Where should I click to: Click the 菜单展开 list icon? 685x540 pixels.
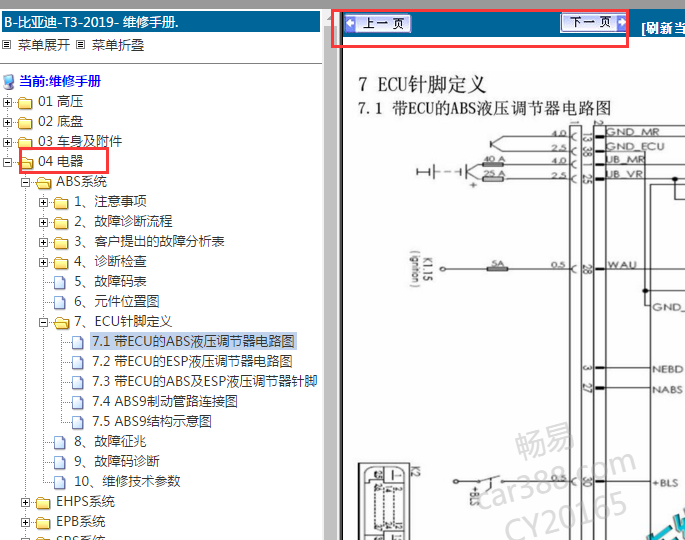pos(7,45)
